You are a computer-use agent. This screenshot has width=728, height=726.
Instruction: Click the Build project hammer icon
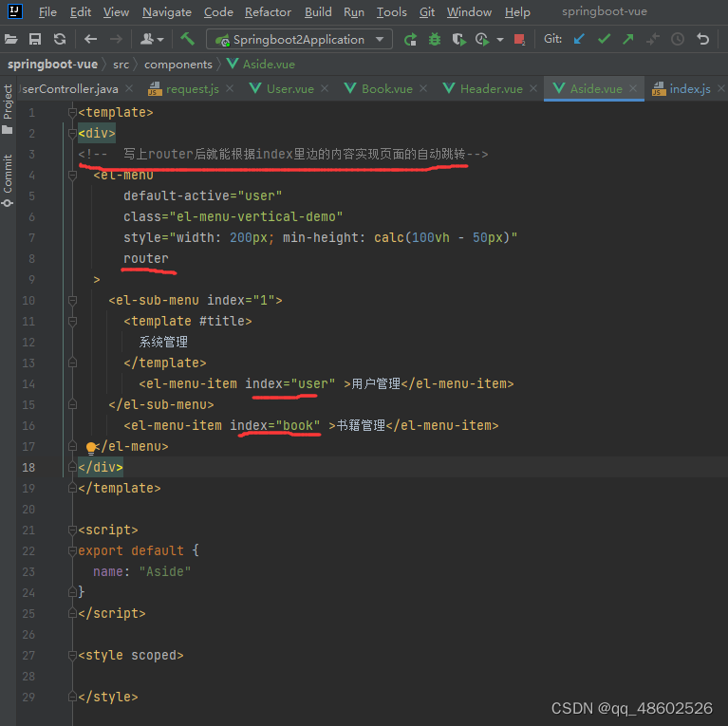click(187, 39)
